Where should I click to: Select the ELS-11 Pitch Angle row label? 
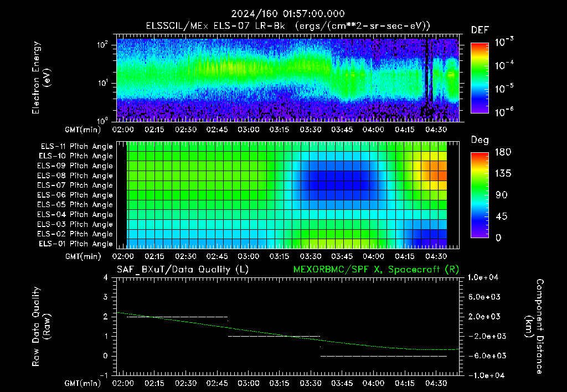pyautogui.click(x=76, y=147)
